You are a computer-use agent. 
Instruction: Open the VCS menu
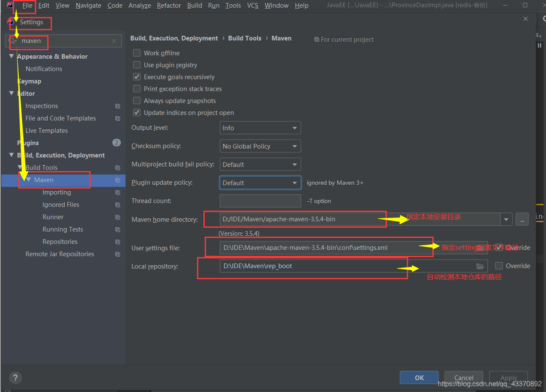(253, 6)
